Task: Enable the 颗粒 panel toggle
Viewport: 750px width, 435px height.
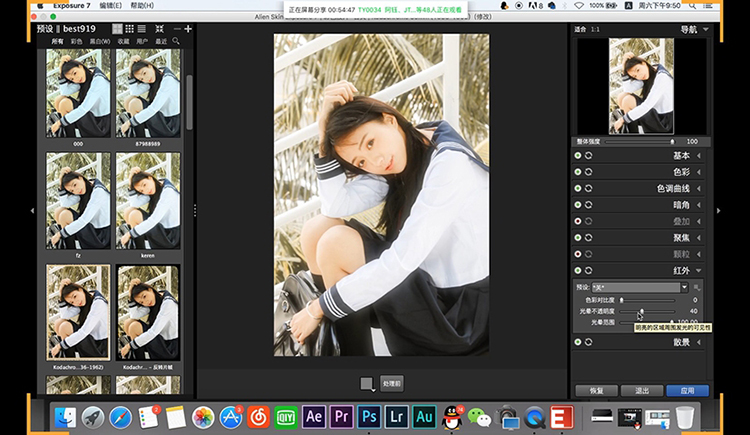Action: (578, 254)
